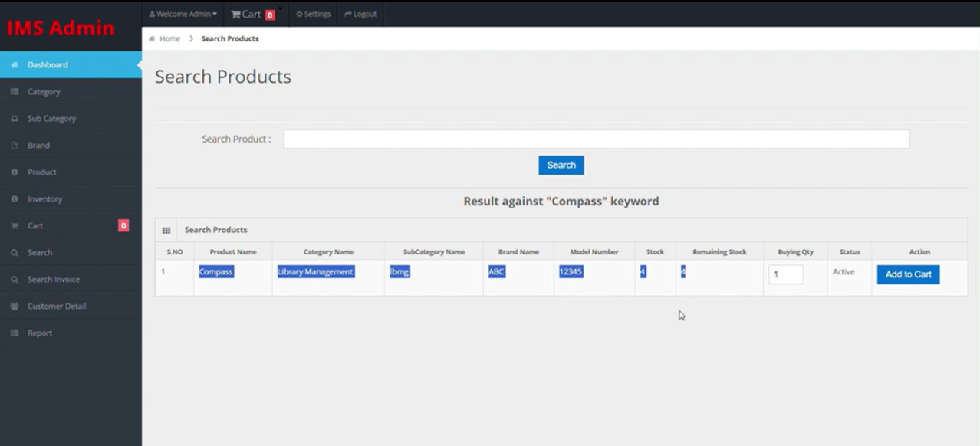The width and height of the screenshot is (980, 446).
Task: Open the caret next to Cart counter
Action: (279, 10)
